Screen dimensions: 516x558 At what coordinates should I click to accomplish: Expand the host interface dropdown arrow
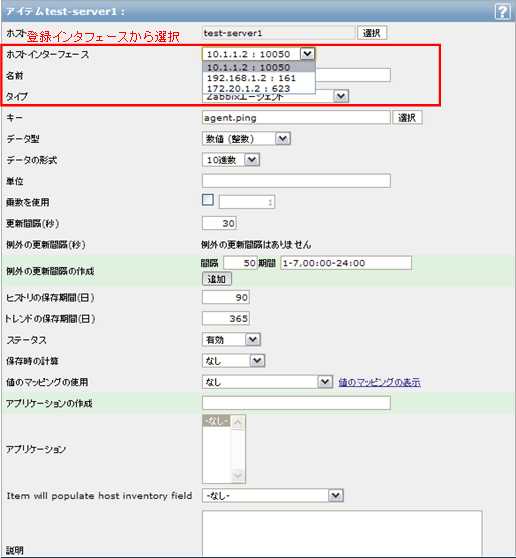point(307,54)
